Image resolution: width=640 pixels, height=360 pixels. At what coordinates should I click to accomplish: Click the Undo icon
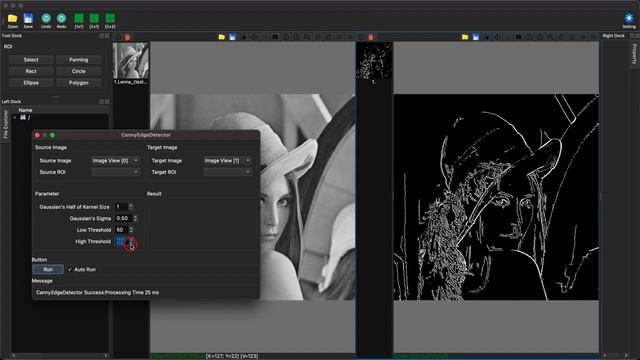(x=46, y=18)
